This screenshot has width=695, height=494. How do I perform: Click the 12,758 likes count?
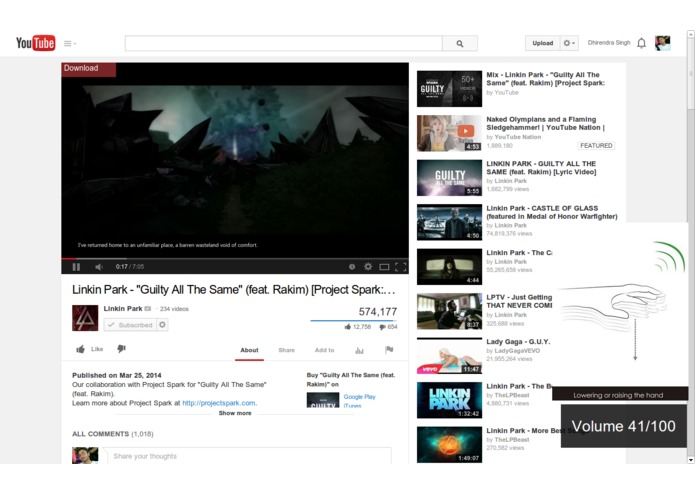point(358,327)
